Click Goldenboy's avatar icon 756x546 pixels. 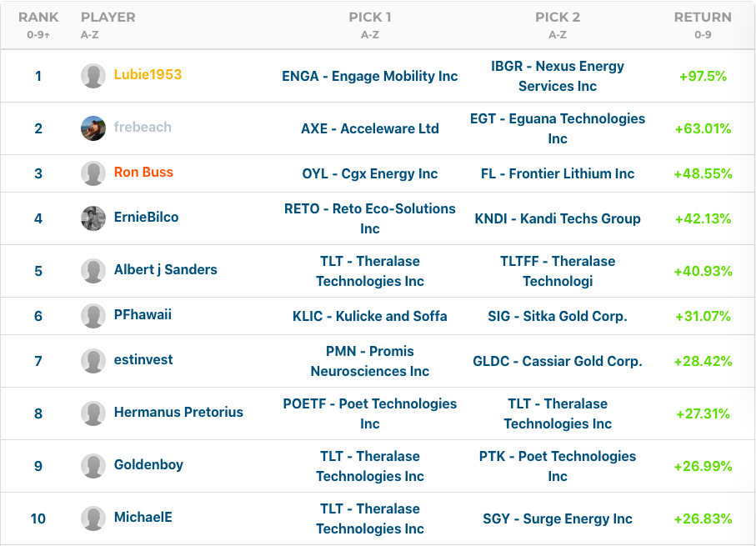pos(93,466)
